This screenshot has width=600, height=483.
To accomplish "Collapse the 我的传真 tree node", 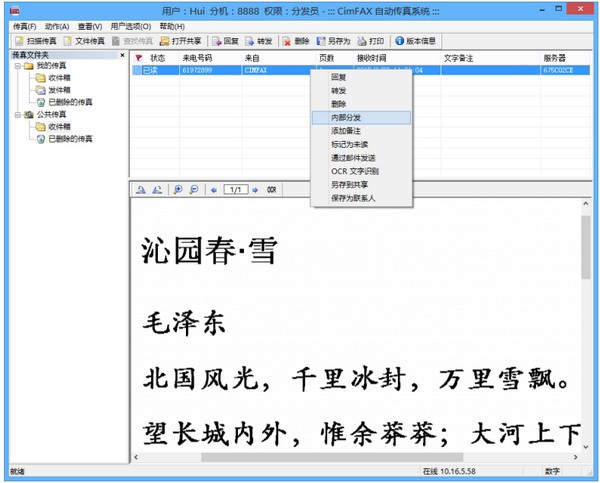I will [17, 66].
